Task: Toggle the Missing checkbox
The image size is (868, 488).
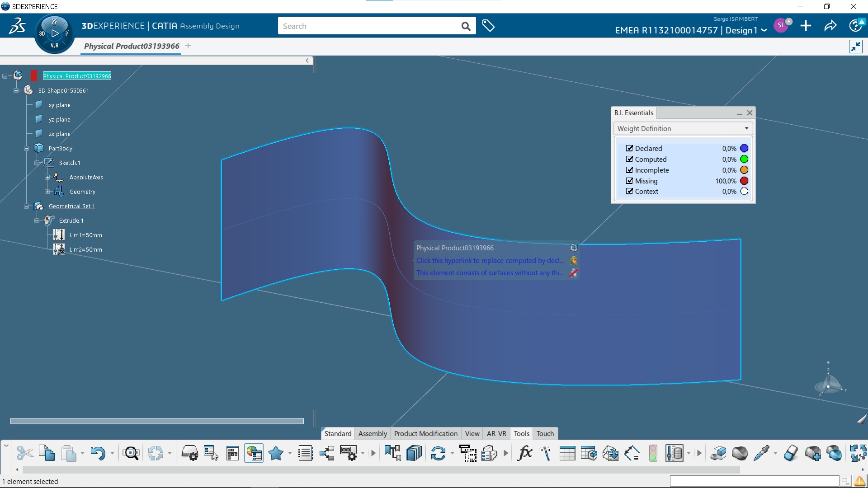Action: (629, 181)
